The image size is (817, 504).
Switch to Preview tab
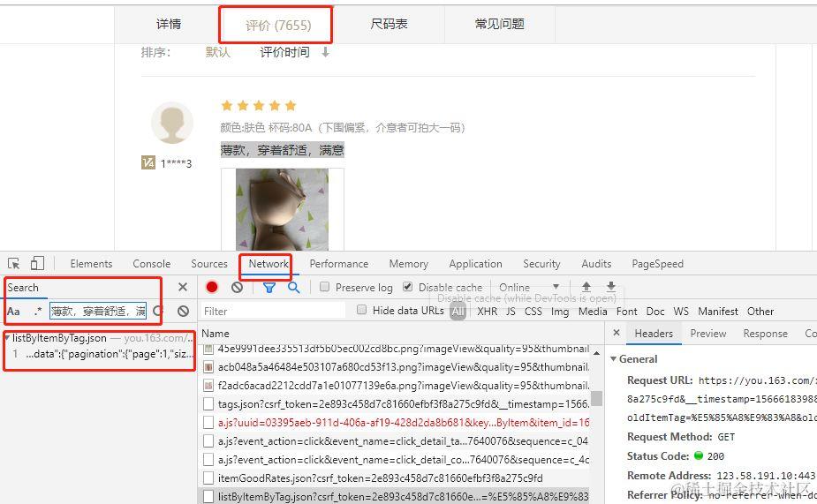[708, 334]
